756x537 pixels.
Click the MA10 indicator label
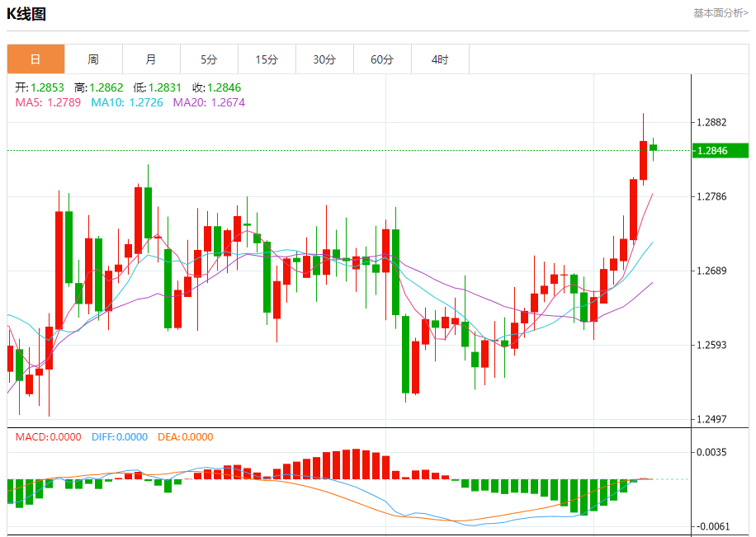pos(127,102)
